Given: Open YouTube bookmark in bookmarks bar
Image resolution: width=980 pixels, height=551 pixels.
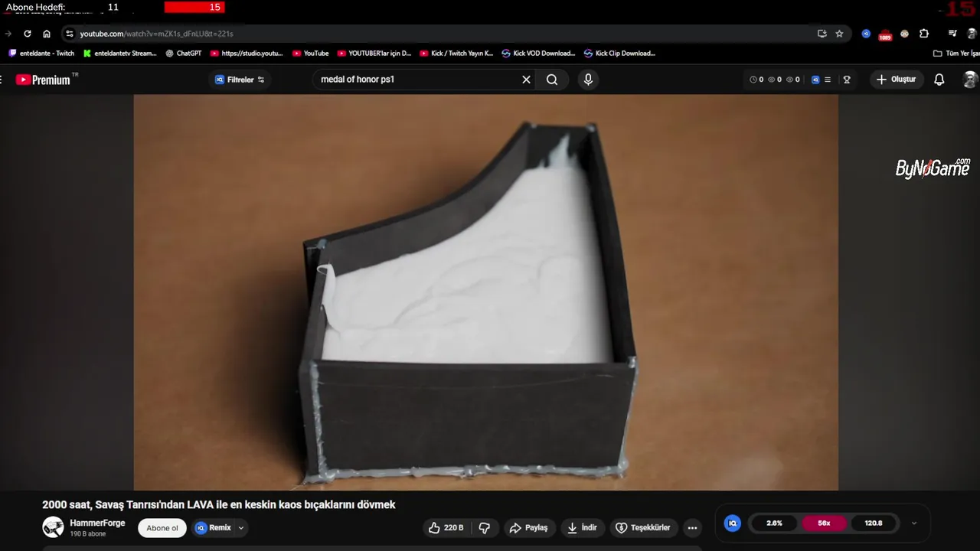Looking at the screenshot, I should click(310, 54).
